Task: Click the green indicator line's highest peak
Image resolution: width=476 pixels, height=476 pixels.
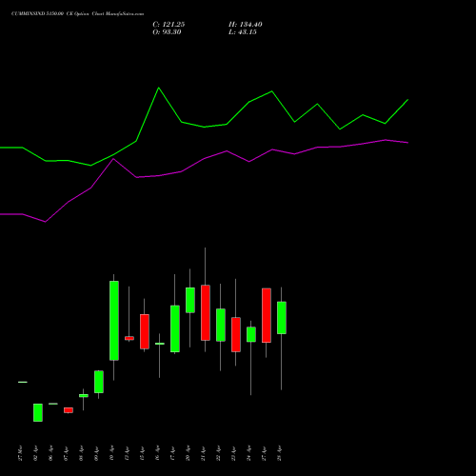Action: (159, 88)
